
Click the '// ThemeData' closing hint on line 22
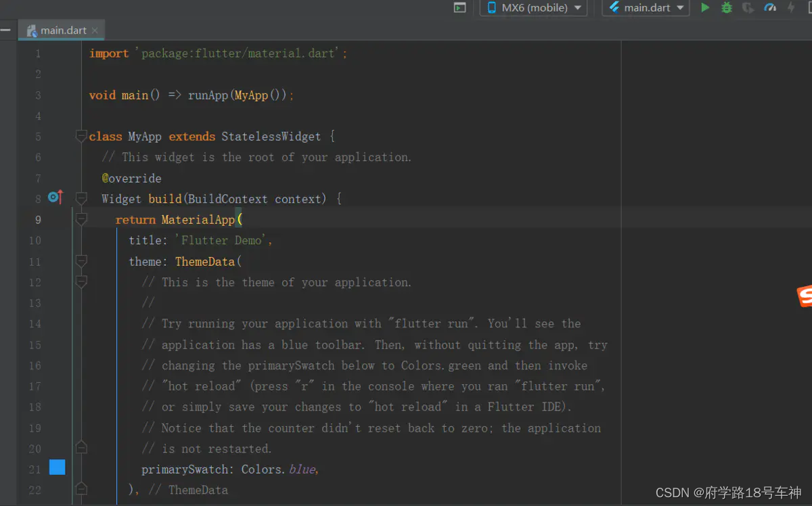(x=188, y=490)
